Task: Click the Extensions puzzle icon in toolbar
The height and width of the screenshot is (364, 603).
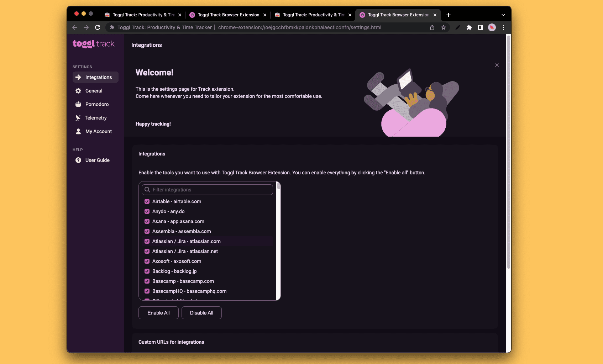Action: coord(469,27)
